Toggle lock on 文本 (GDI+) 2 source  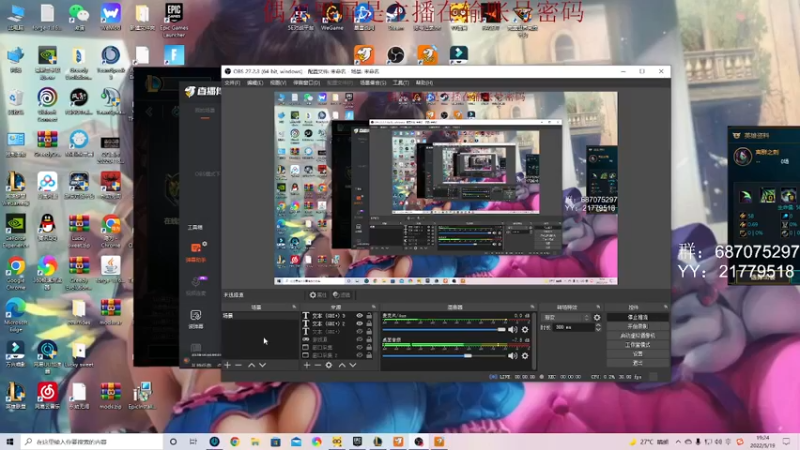coord(369,323)
